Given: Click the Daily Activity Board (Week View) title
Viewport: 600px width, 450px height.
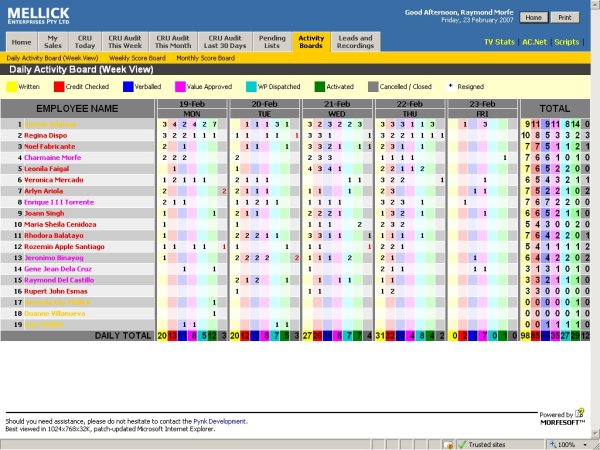Looking at the screenshot, I should pyautogui.click(x=81, y=70).
